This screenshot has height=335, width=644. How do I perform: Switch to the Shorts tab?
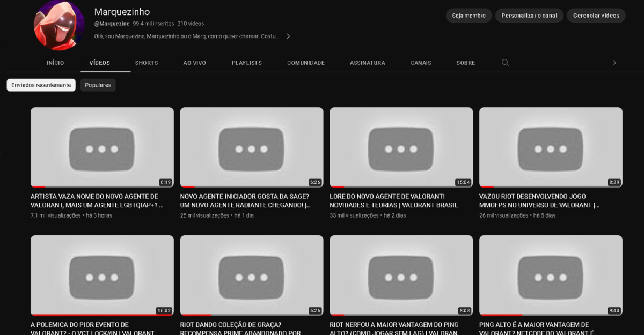point(147,63)
